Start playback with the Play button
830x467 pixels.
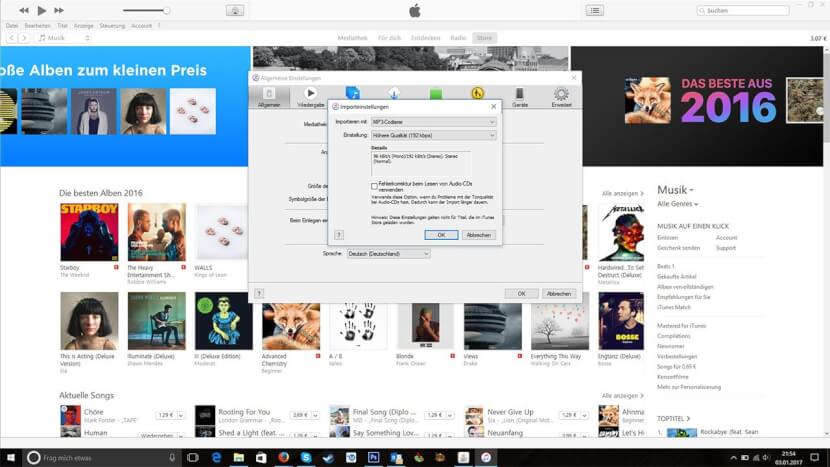[x=42, y=10]
